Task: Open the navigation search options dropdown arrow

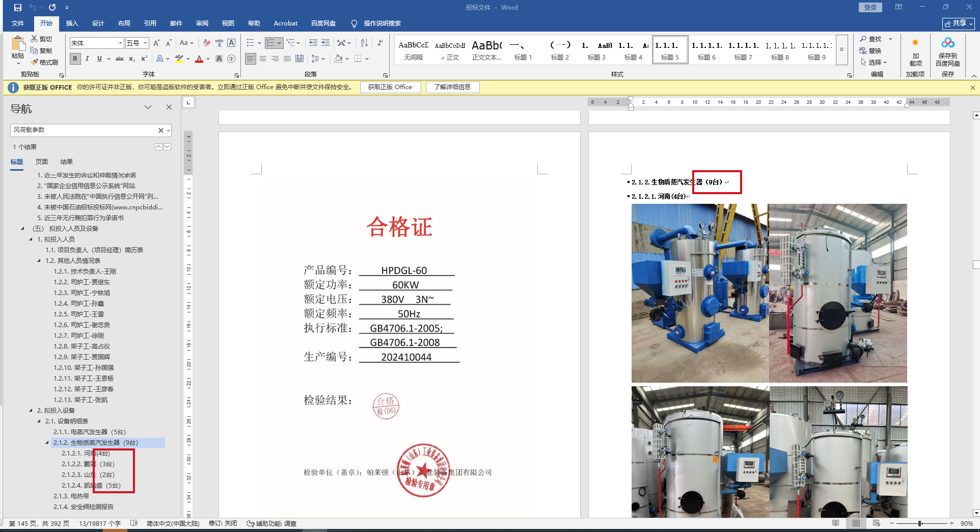Action: pos(168,130)
